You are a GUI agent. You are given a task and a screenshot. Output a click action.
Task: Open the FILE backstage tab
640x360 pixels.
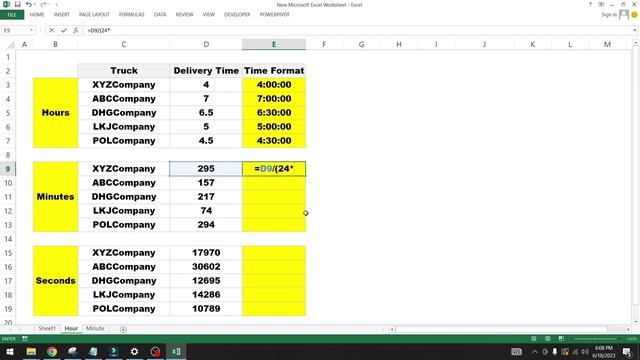pyautogui.click(x=12, y=15)
